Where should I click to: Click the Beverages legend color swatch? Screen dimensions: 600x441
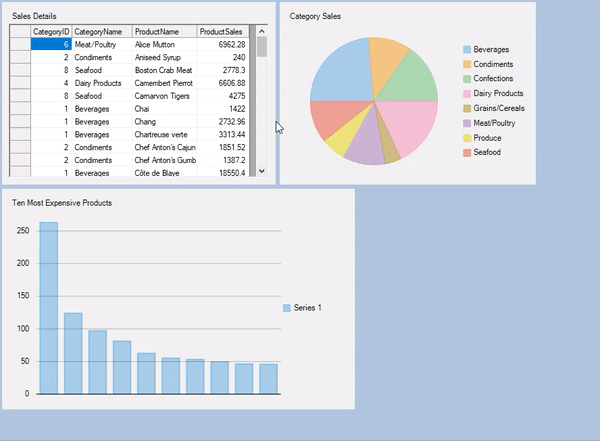pos(467,49)
